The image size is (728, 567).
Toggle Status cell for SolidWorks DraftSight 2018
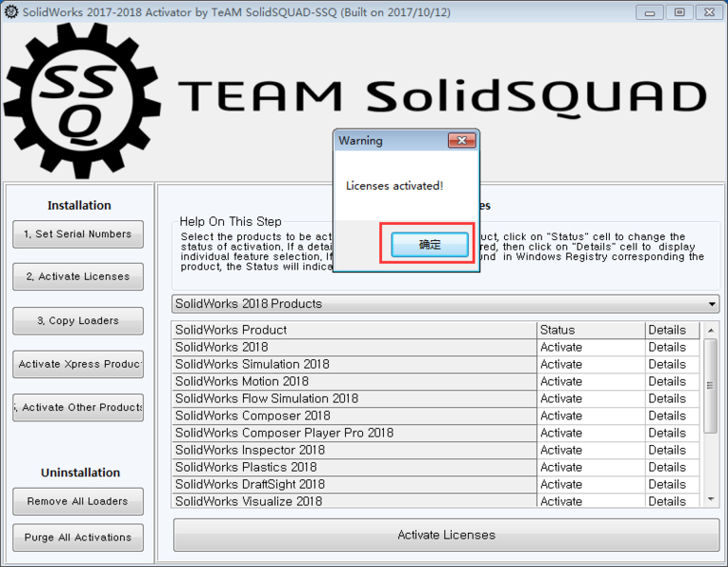tap(591, 485)
